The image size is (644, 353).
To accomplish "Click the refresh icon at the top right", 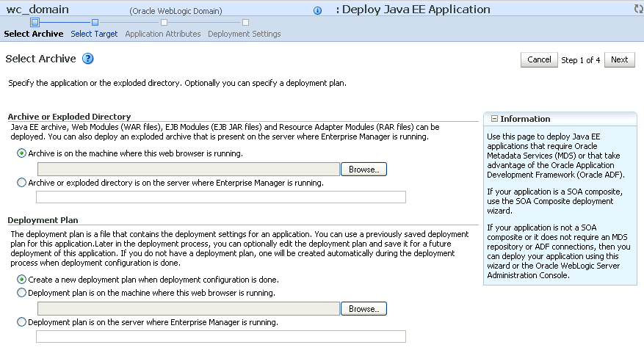I will coord(639,9).
